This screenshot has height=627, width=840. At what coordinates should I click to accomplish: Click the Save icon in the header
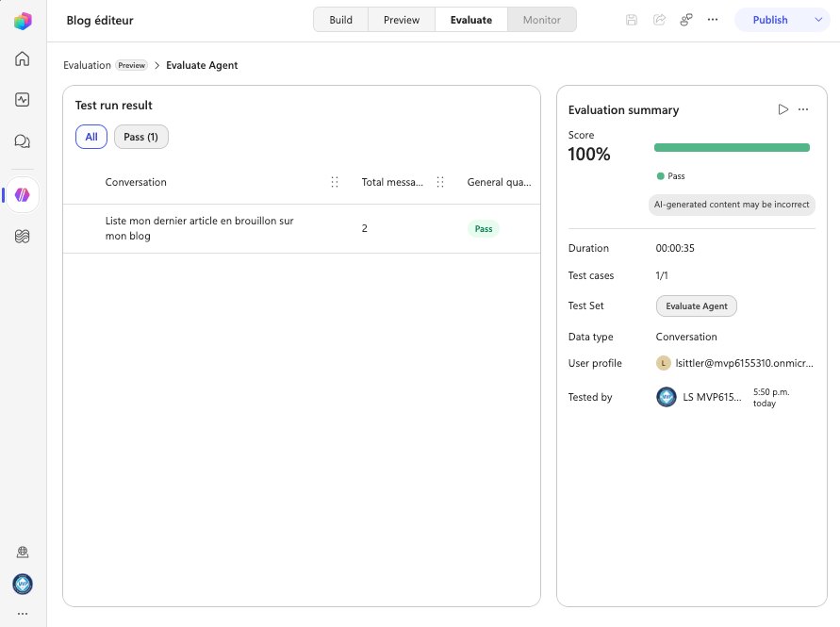(632, 20)
